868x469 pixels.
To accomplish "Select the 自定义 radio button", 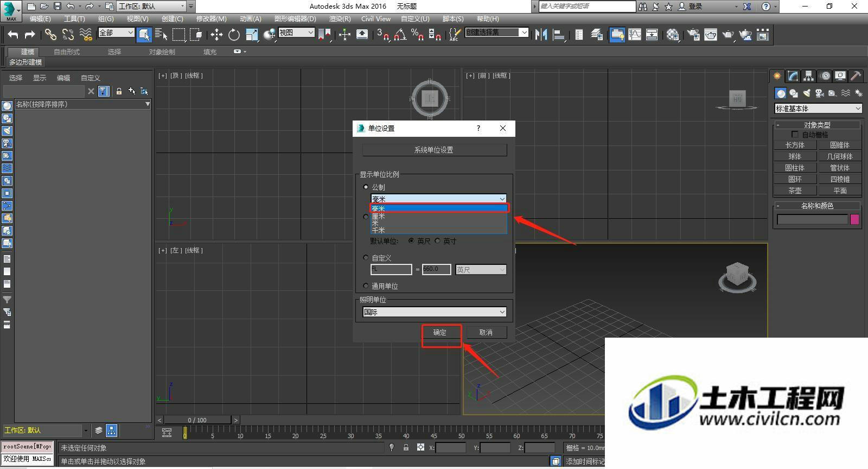I will coord(366,257).
